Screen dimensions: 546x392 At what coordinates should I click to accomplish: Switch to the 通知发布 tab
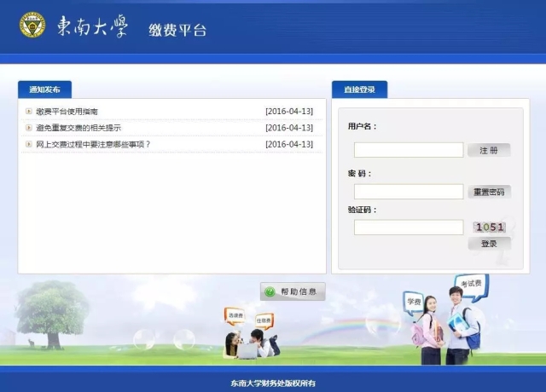[x=44, y=89]
